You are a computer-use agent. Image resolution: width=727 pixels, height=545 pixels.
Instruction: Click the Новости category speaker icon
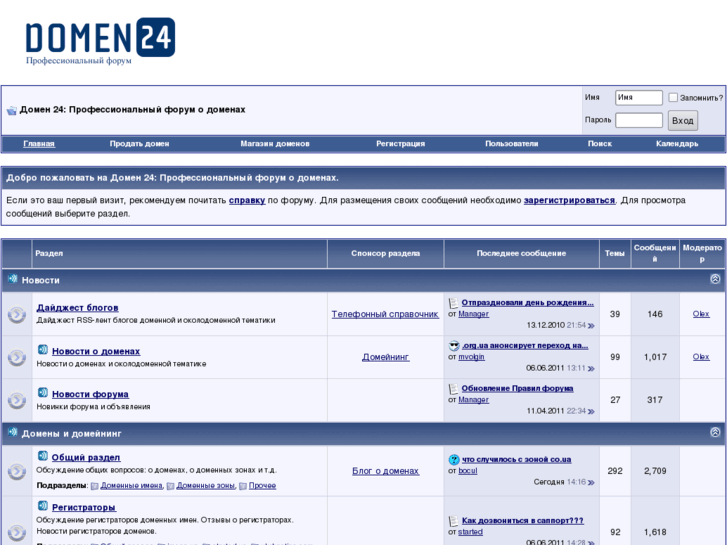(13, 279)
